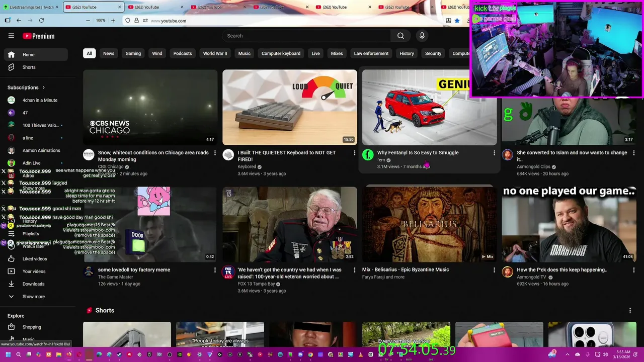Open more options for Belisarius mix

click(x=494, y=270)
